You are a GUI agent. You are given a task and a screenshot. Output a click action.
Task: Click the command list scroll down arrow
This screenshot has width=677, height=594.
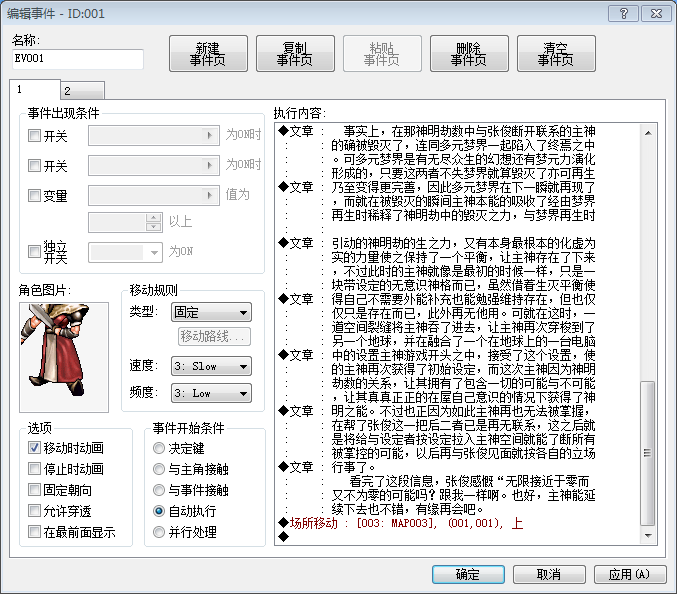648,536
